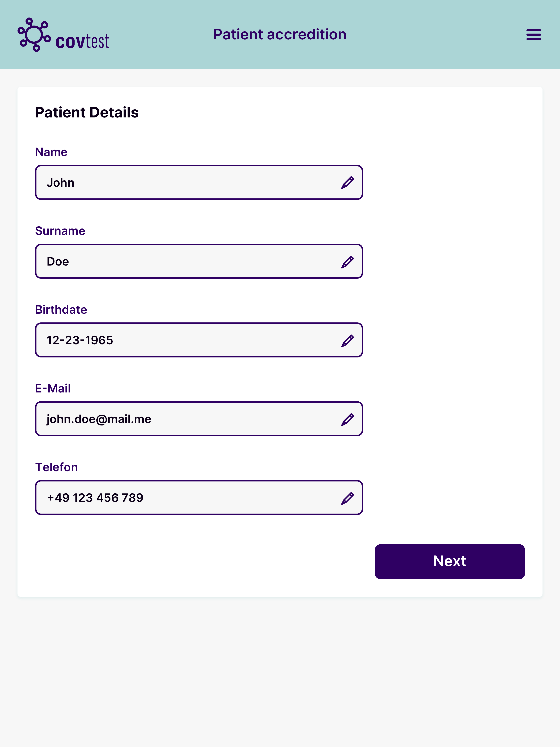Click the Patient Details heading

pos(87,113)
